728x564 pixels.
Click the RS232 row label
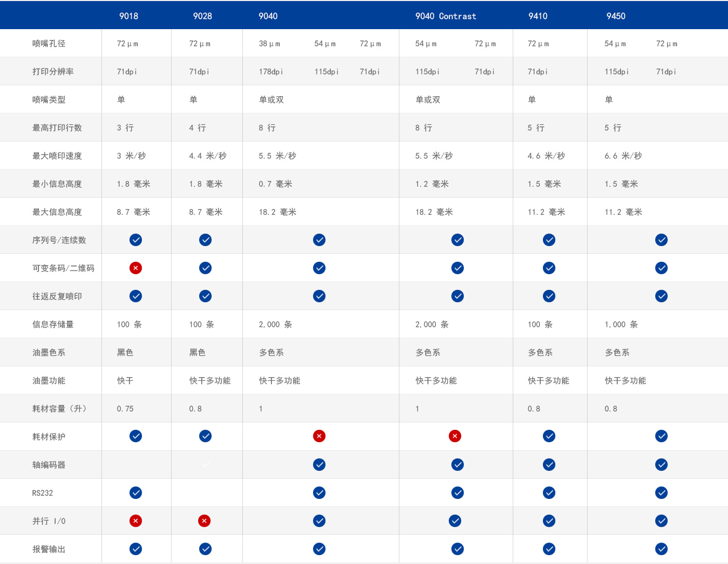click(43, 493)
